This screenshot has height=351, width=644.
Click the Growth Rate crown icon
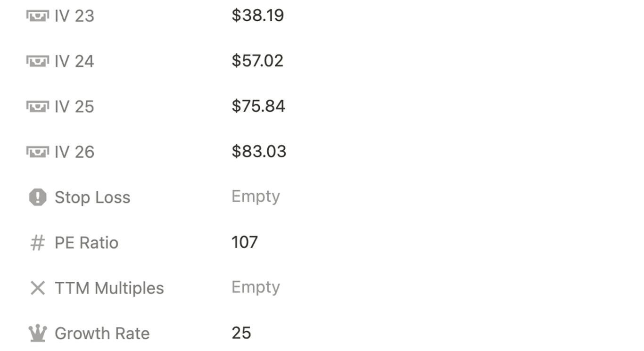coord(38,333)
